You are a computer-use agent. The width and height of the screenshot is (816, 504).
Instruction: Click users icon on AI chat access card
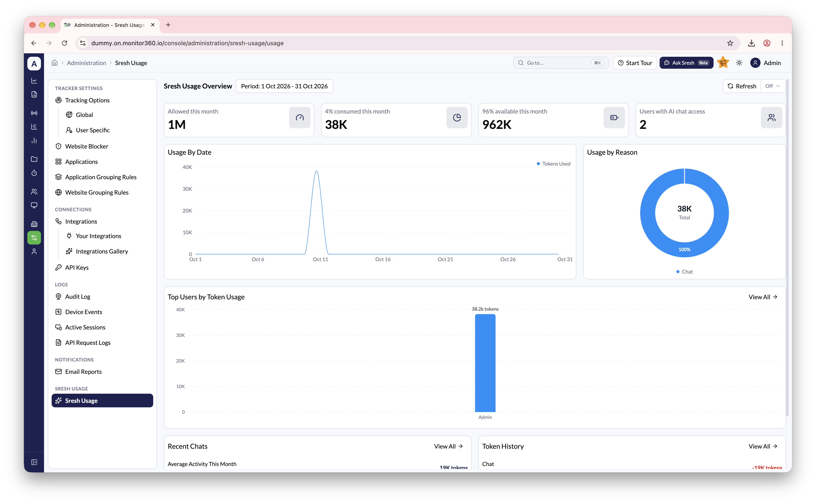771,117
